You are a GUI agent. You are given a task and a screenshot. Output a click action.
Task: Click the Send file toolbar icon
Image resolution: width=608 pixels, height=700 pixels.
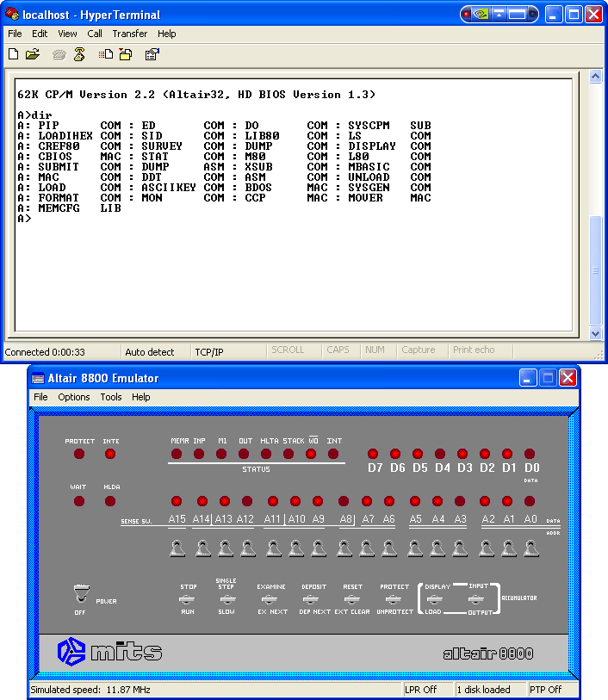point(106,54)
